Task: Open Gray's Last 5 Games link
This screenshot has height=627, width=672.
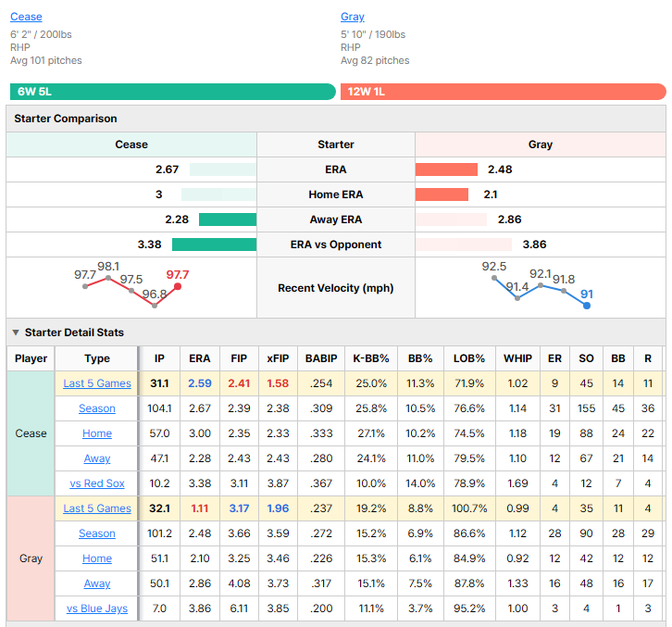Action: (97, 508)
